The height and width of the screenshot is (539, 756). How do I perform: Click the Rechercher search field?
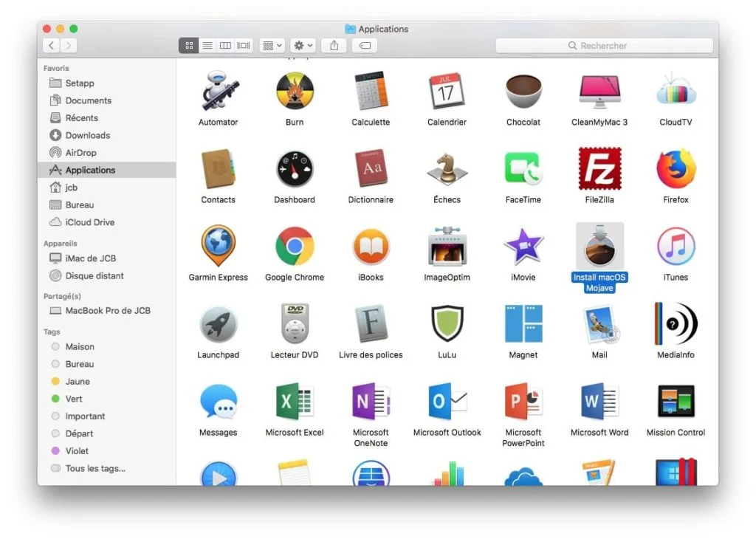(604, 46)
